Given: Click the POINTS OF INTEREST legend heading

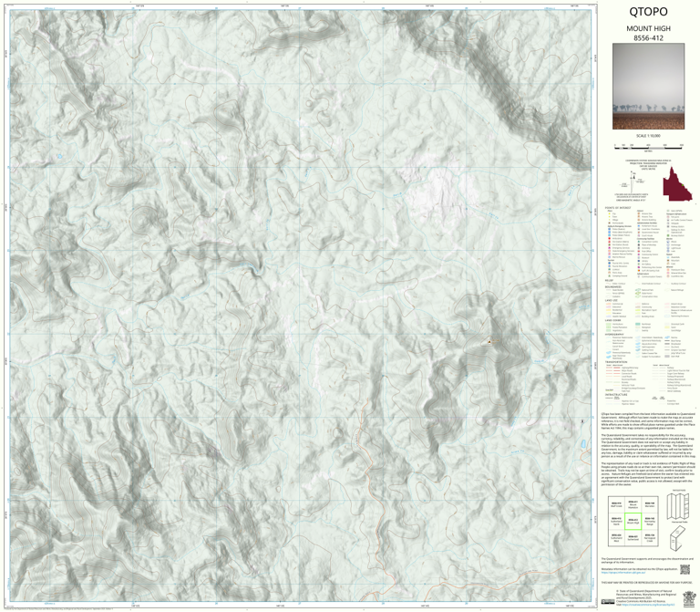Looking at the screenshot, I should tap(618, 208).
